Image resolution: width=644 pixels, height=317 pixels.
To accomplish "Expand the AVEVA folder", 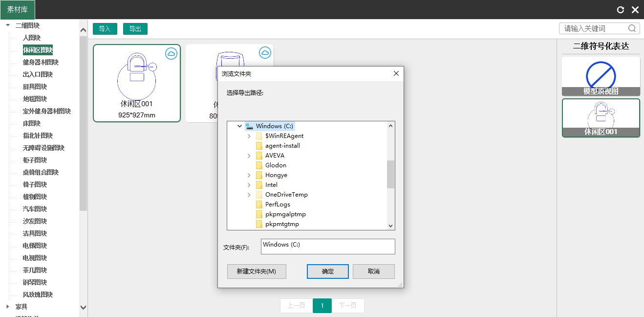I will [249, 156].
